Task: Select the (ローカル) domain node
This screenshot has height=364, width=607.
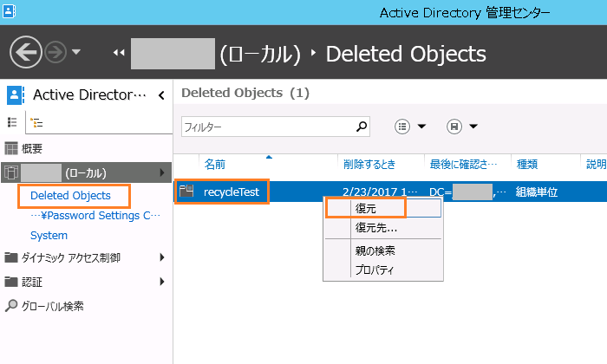Action: point(86,172)
